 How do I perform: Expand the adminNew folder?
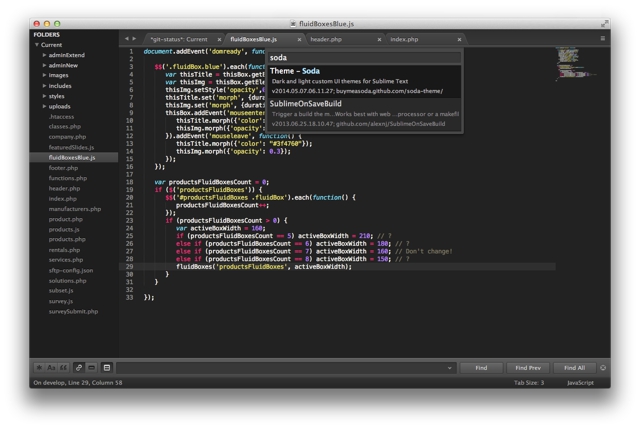click(44, 65)
